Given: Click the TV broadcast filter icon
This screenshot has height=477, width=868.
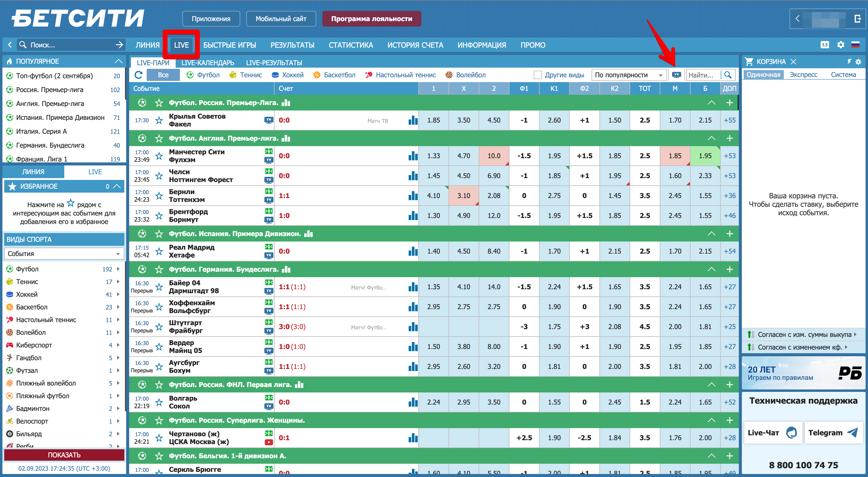Looking at the screenshot, I should [x=676, y=75].
